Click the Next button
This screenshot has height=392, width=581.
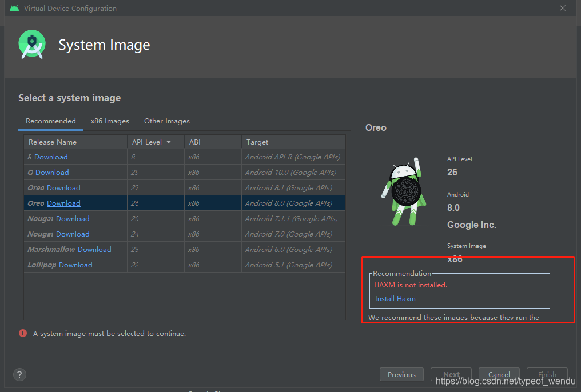click(x=451, y=375)
